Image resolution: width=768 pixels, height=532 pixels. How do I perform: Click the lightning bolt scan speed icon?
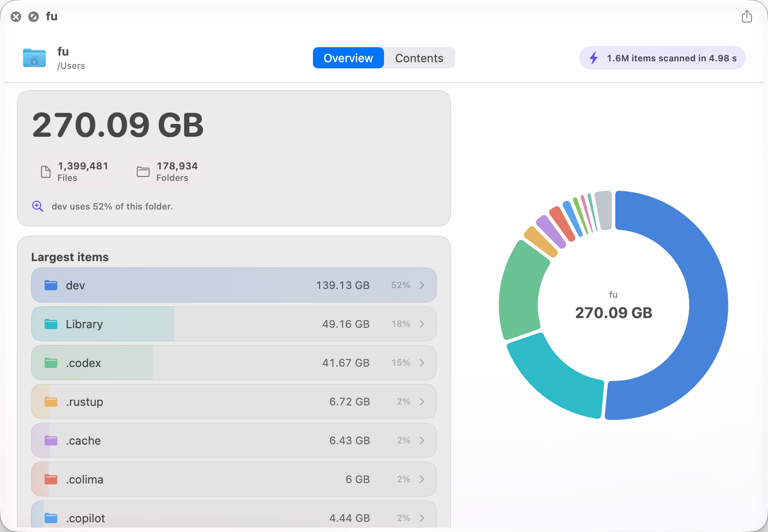594,58
